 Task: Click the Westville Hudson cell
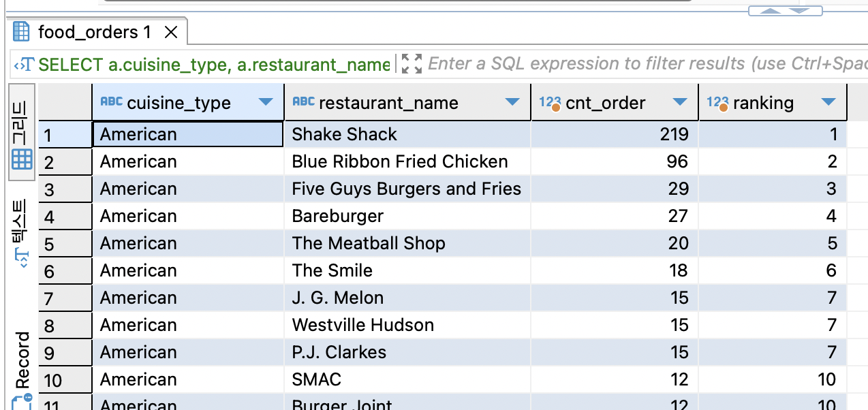[x=407, y=325]
